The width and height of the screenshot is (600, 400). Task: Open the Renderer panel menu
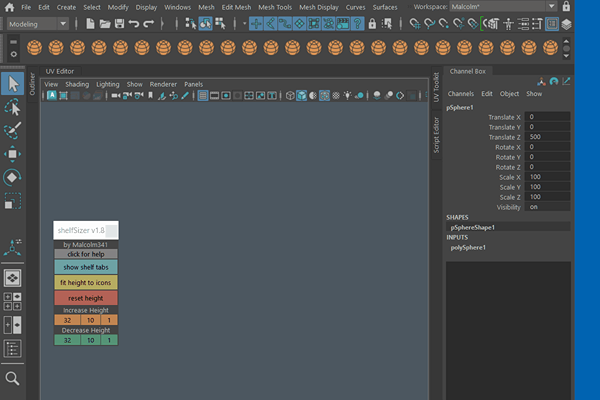pyautogui.click(x=163, y=84)
